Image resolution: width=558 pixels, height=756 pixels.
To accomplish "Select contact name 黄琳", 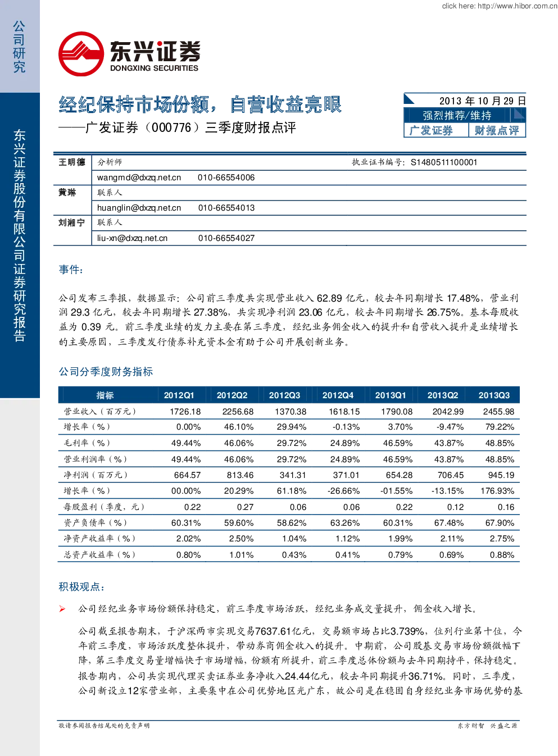I will point(67,193).
